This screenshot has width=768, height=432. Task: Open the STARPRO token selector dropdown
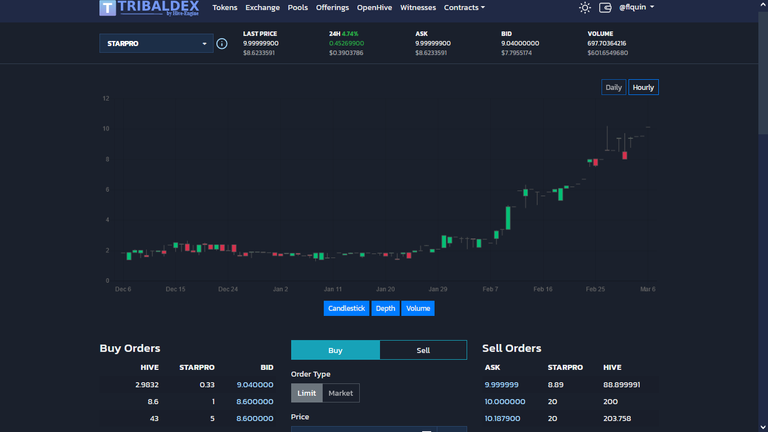click(x=156, y=44)
